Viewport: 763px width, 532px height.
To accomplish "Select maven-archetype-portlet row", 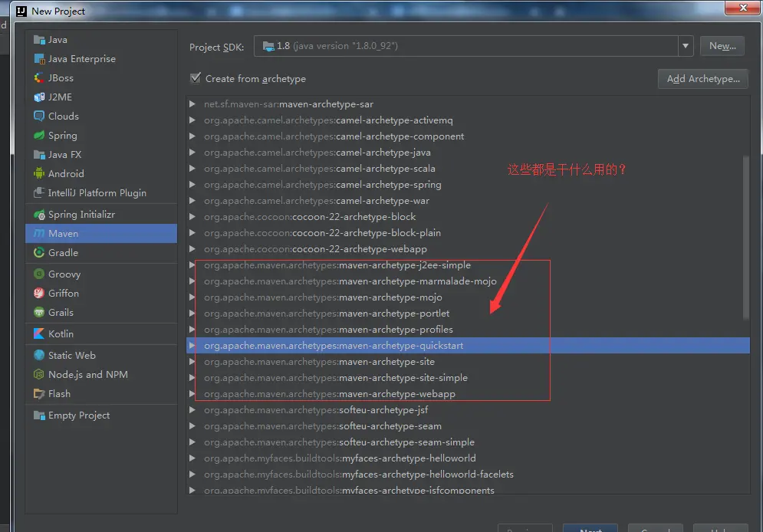I will pyautogui.click(x=468, y=314).
